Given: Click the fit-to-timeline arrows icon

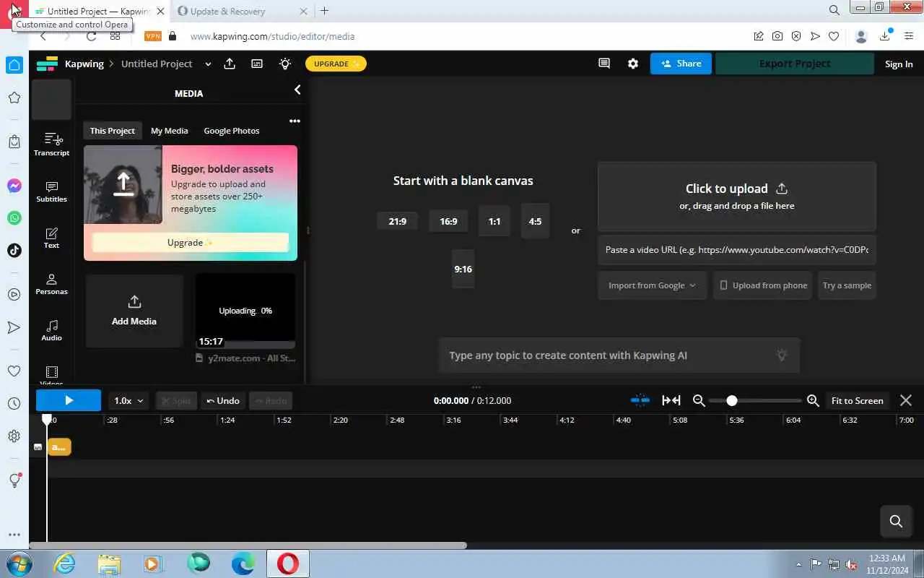Looking at the screenshot, I should coord(671,400).
